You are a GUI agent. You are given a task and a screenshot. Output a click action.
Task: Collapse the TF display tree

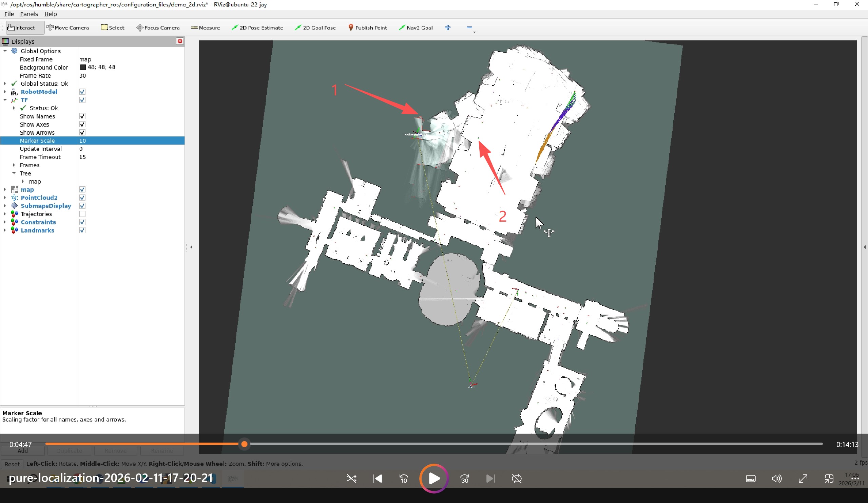5,100
